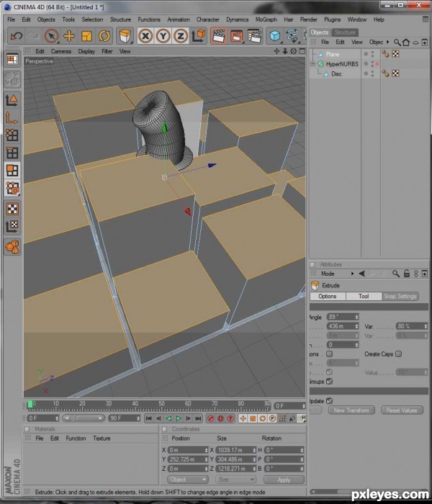Select Model tool icon in left toolbar
This screenshot has width=432, height=504.
coord(12,100)
